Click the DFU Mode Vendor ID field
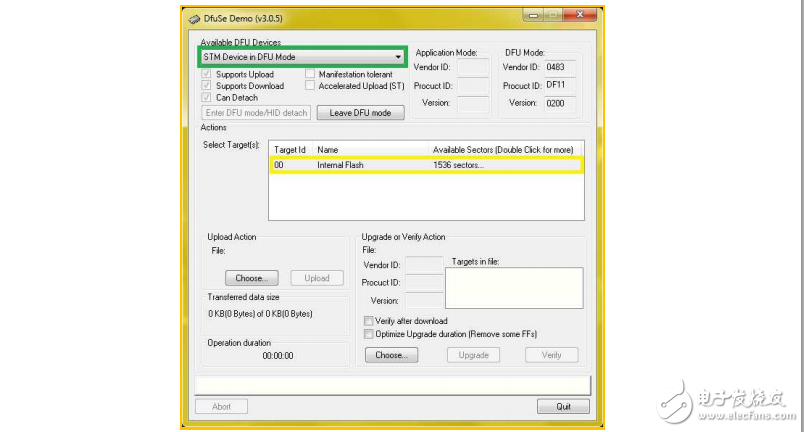Screen dimensions: 804x432 pyautogui.click(x=561, y=67)
